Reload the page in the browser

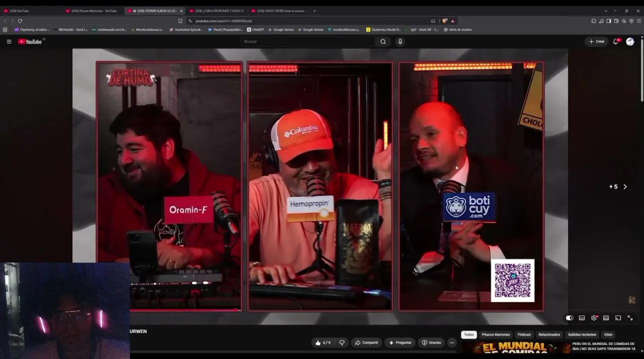[20, 21]
